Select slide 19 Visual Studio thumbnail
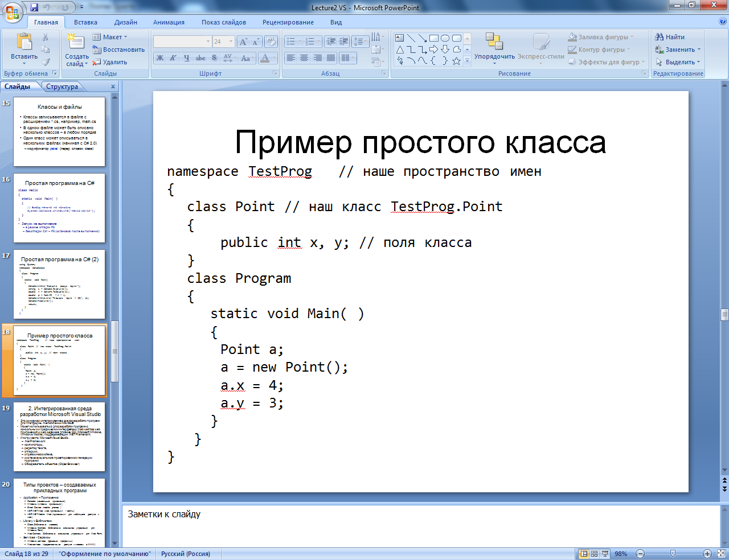 (x=59, y=437)
